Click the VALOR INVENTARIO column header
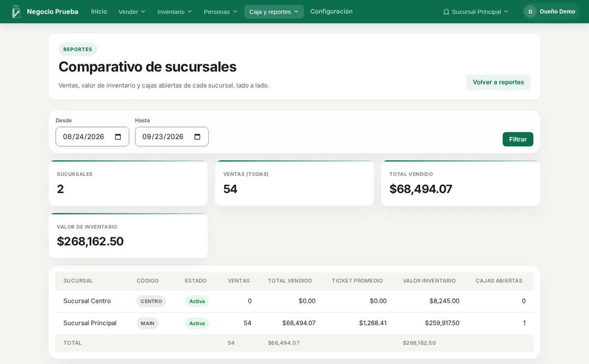Image resolution: width=589 pixels, height=364 pixels. (x=429, y=281)
